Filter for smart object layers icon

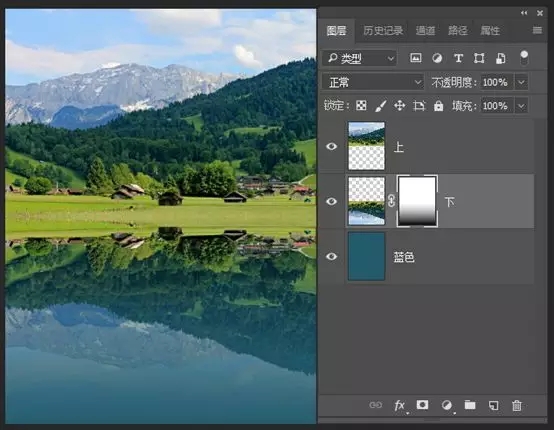pyautogui.click(x=500, y=58)
